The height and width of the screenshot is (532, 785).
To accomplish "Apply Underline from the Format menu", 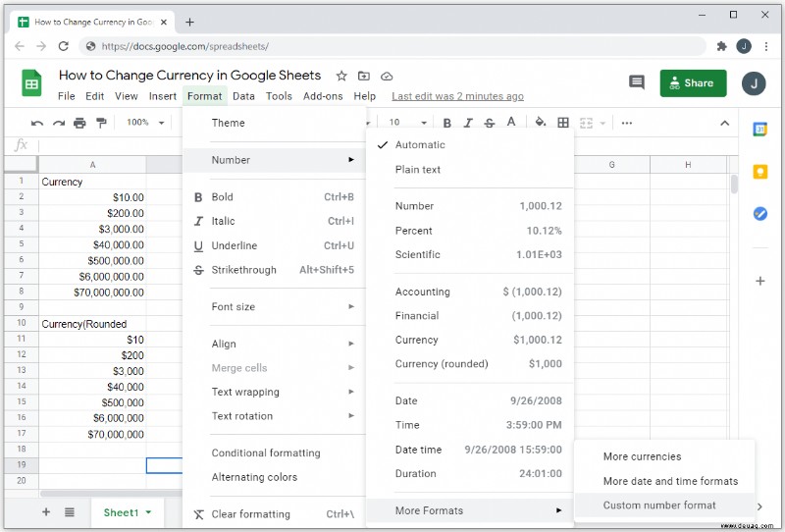I will 275,245.
